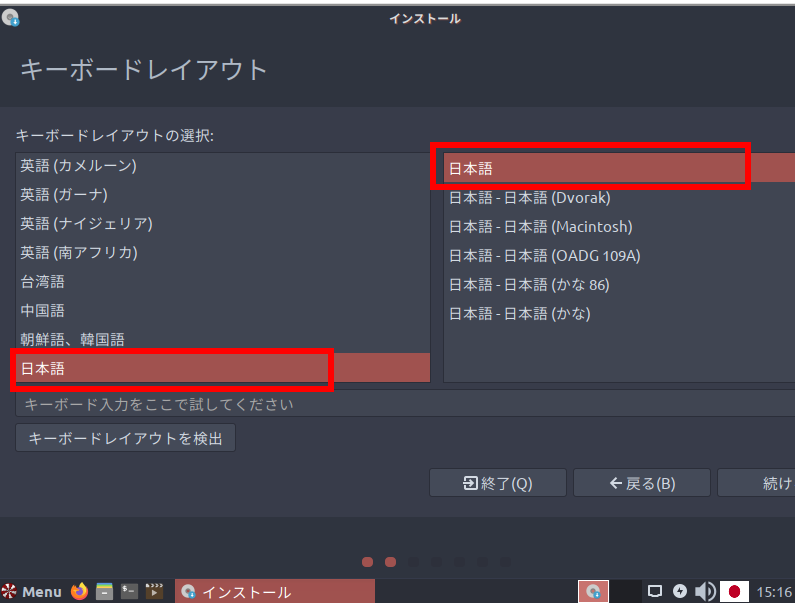Screen dimensions: 795x603
Task: Choose the plain 日本語 variant on the right
Action: coord(619,168)
